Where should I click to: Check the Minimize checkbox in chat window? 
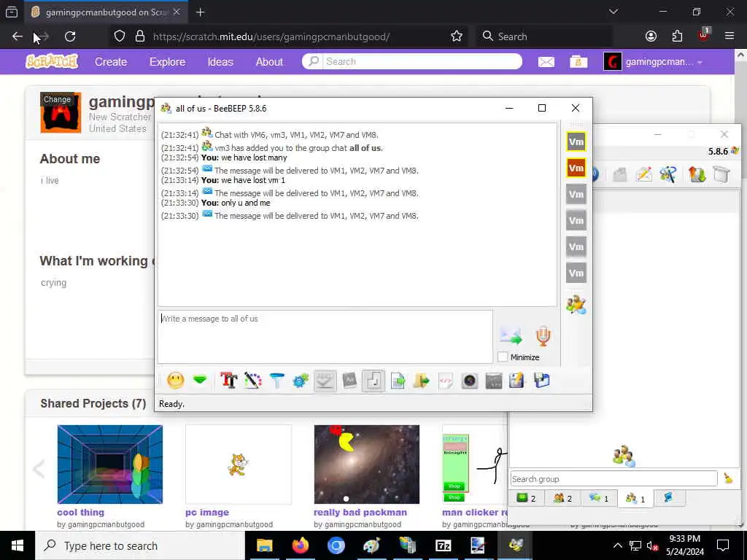[503, 357]
